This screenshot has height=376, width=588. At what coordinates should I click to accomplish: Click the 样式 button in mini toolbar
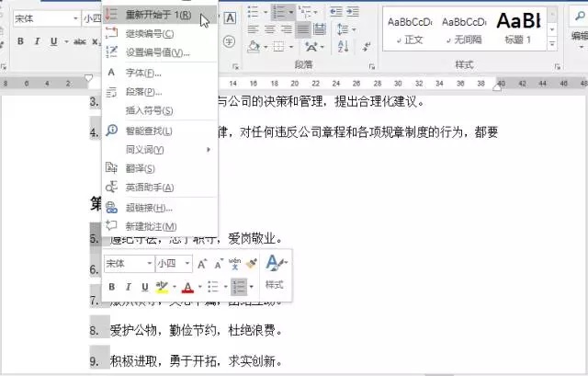coord(276,273)
